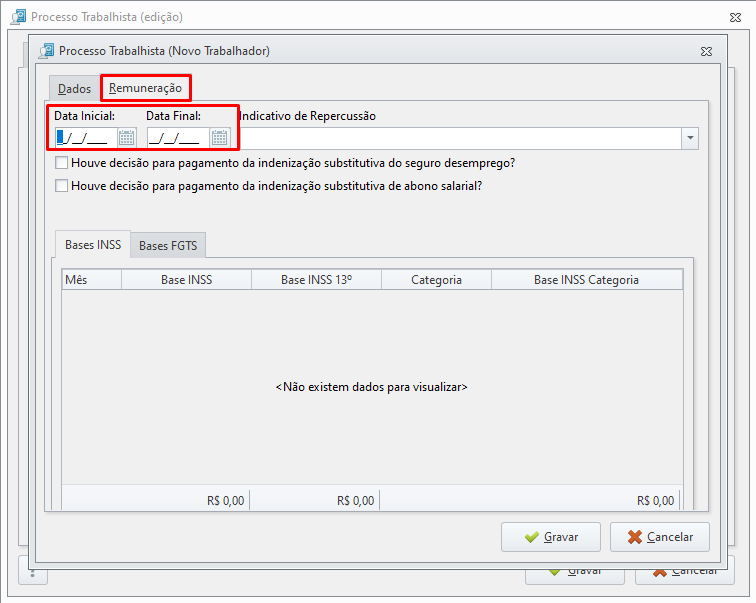Check the seguro desemprego indemnity option
The height and width of the screenshot is (603, 756).
61,162
